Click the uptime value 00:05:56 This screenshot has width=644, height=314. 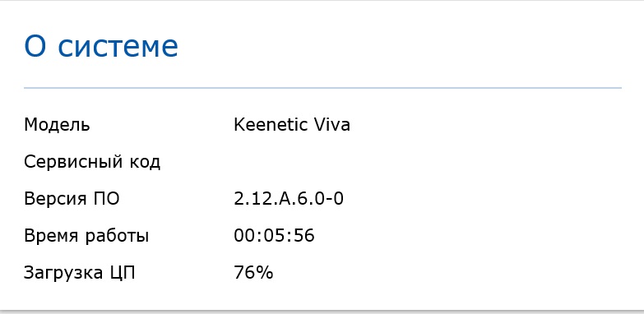point(275,236)
